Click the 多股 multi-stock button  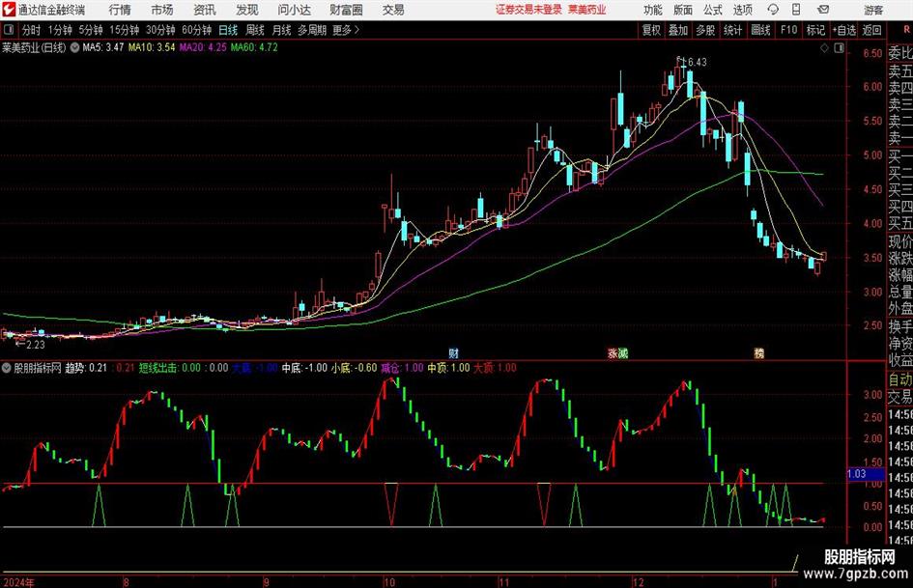(705, 30)
